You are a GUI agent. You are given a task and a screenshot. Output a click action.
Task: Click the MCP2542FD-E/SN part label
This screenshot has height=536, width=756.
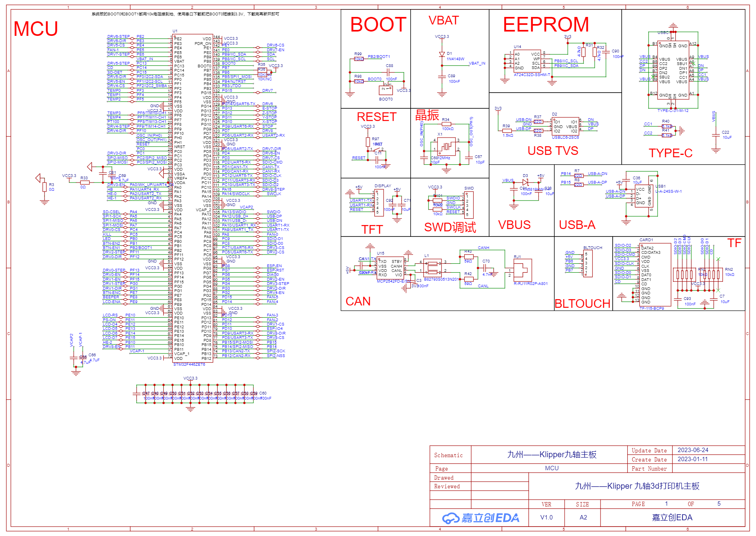tap(393, 281)
